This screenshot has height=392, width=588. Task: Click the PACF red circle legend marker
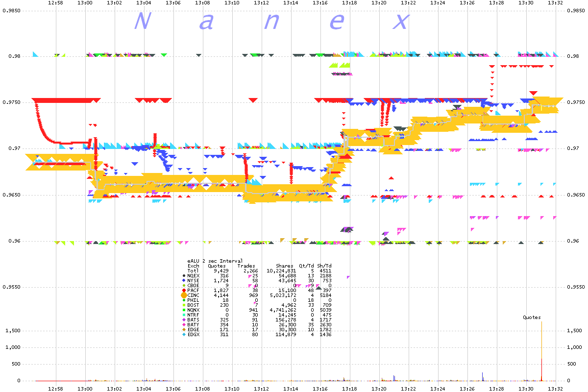184,291
